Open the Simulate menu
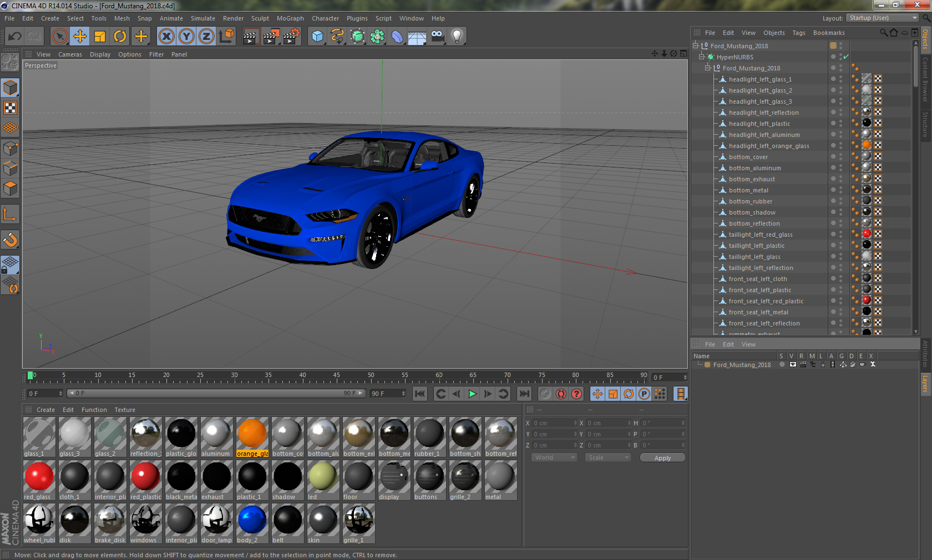The width and height of the screenshot is (932, 560). 202,18
